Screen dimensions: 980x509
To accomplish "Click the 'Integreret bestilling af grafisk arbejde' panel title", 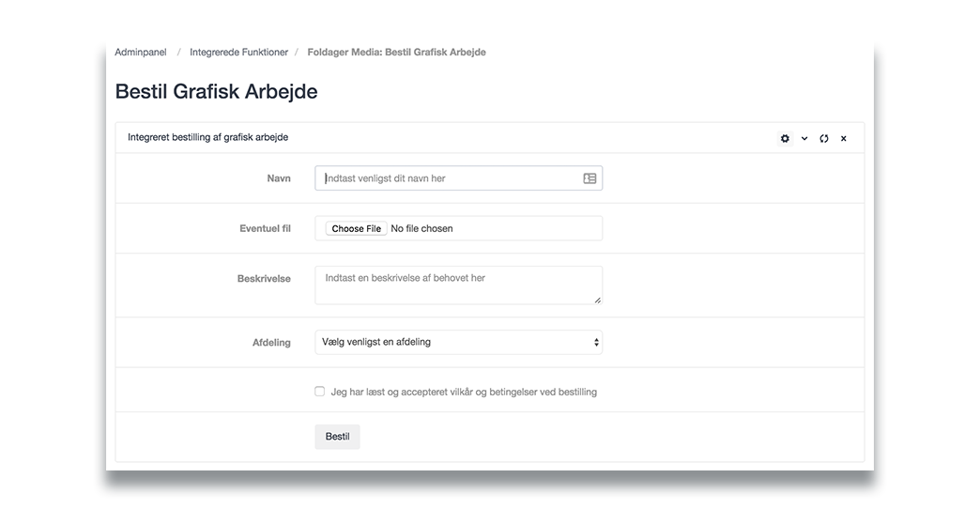I will click(x=207, y=137).
